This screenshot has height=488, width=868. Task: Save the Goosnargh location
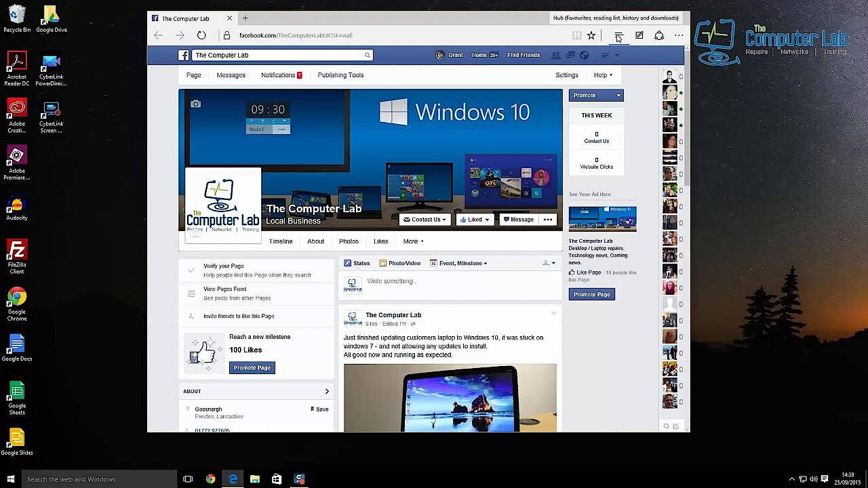tap(319, 409)
